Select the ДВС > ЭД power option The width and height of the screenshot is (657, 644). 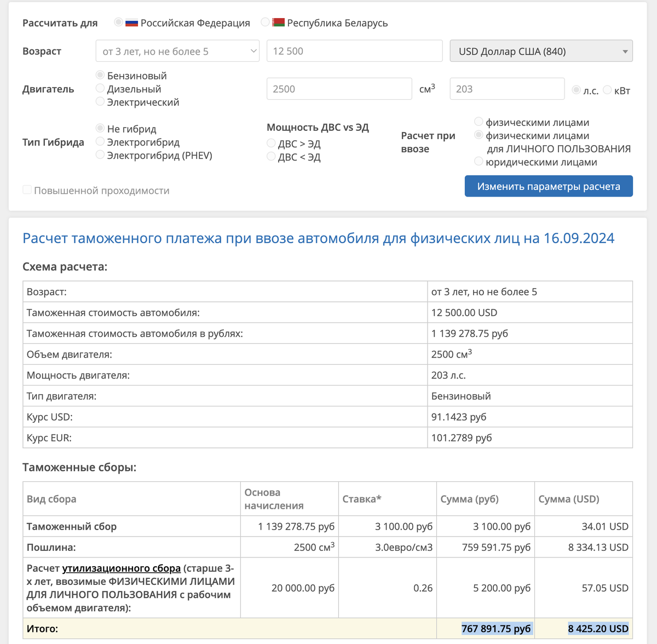pos(271,143)
